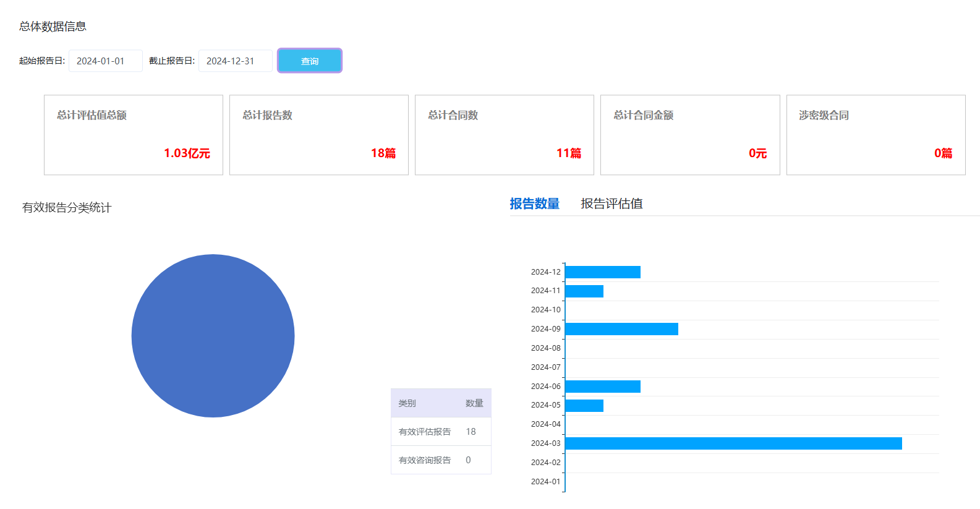Click the 2024-03 bar in chart
Image resolution: width=980 pixels, height=509 pixels.
click(x=733, y=443)
